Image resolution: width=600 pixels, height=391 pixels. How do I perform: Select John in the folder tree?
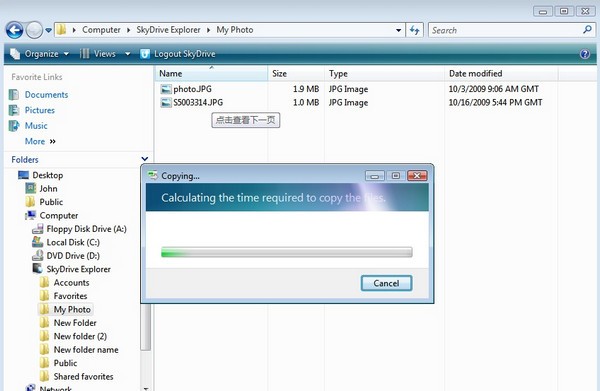[x=48, y=189]
